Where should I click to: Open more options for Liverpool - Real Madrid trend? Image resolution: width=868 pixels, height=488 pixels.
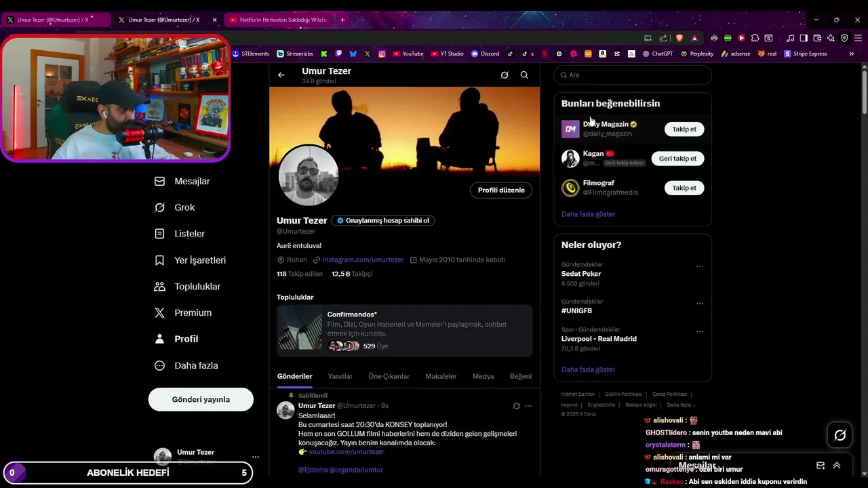point(700,331)
